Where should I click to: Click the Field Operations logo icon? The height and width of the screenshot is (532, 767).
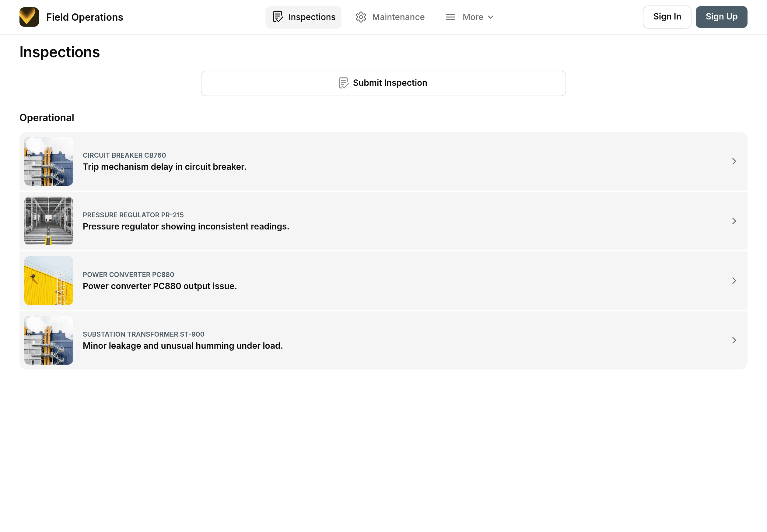point(29,17)
